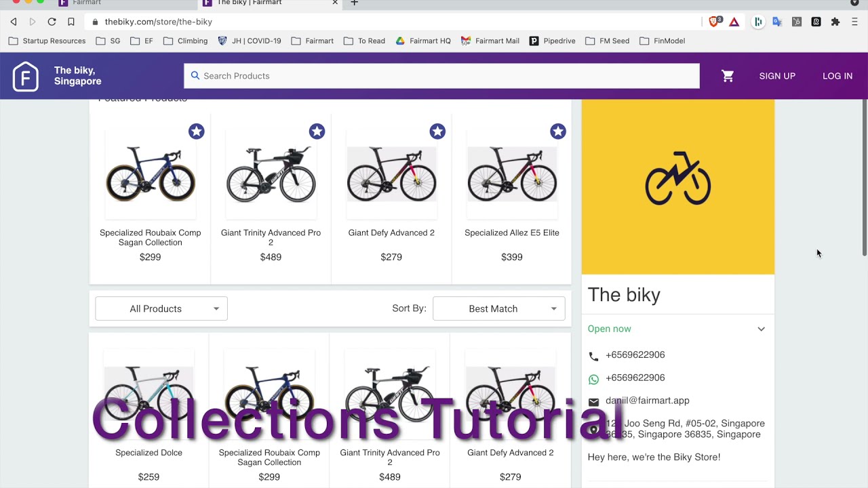Open the Brave Shields icon

point(714,22)
